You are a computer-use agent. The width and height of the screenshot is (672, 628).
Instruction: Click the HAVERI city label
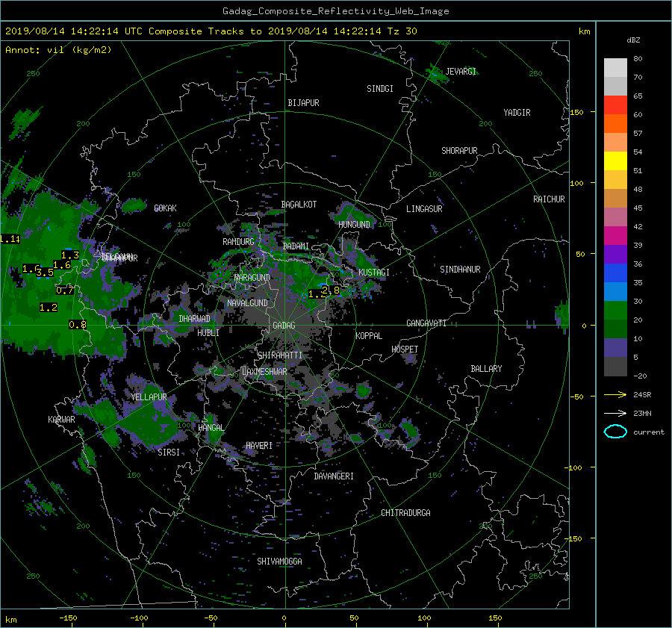pyautogui.click(x=259, y=446)
